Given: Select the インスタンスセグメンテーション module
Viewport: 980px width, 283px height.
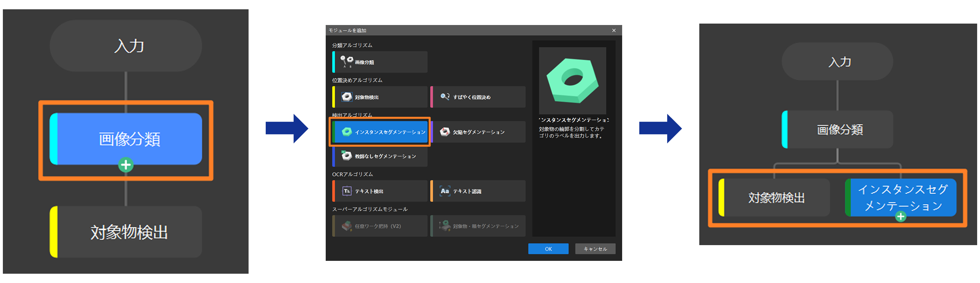Looking at the screenshot, I should click(x=380, y=132).
